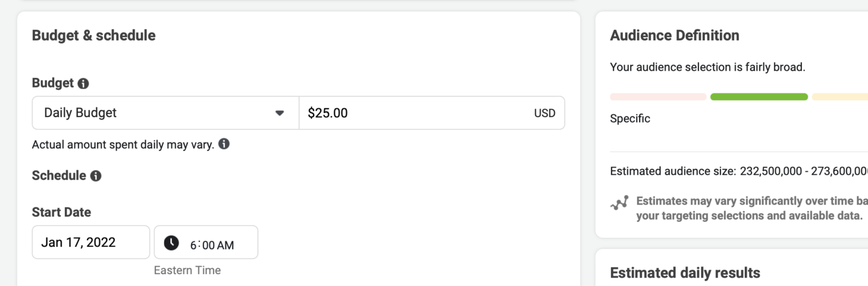
Task: Click the info icon beside Schedule
Action: click(96, 176)
